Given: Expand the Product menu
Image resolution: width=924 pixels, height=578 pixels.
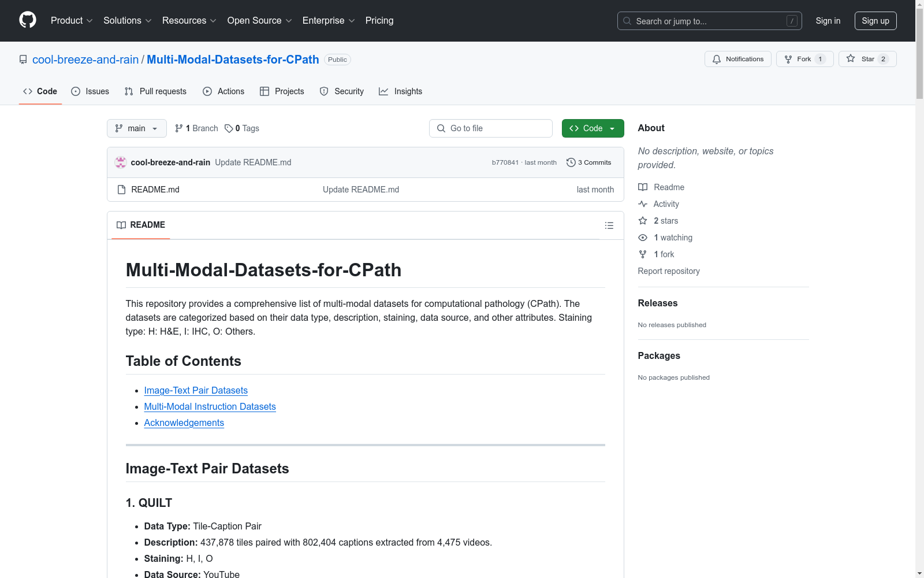Looking at the screenshot, I should pos(72,21).
